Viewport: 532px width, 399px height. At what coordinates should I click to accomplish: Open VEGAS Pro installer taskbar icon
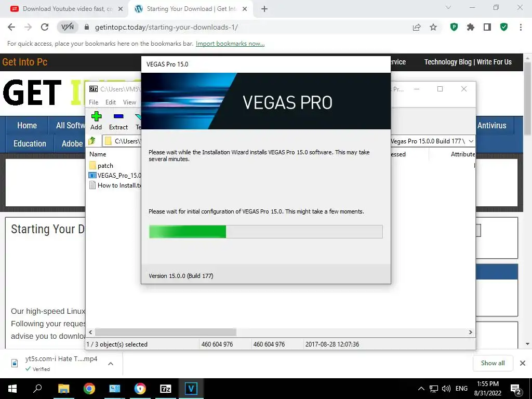pyautogui.click(x=191, y=389)
